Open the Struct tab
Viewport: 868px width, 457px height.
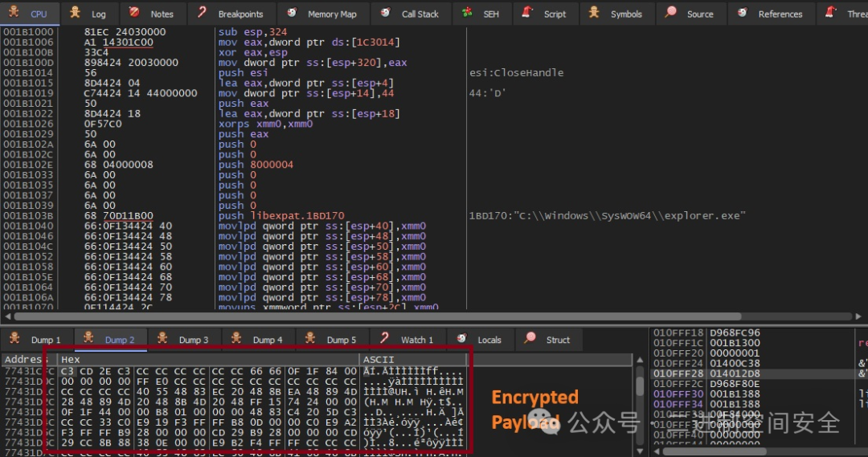(x=549, y=339)
